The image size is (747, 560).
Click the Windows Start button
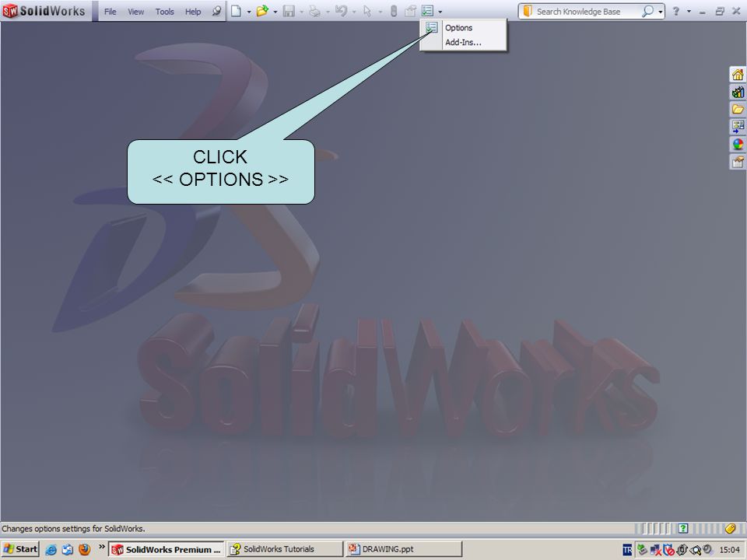tap(20, 549)
